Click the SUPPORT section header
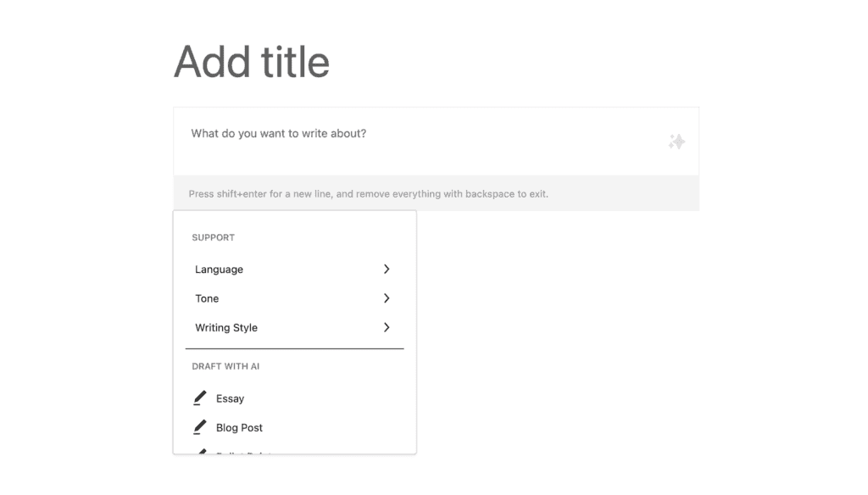Viewport: 868px width, 495px height. pos(213,237)
